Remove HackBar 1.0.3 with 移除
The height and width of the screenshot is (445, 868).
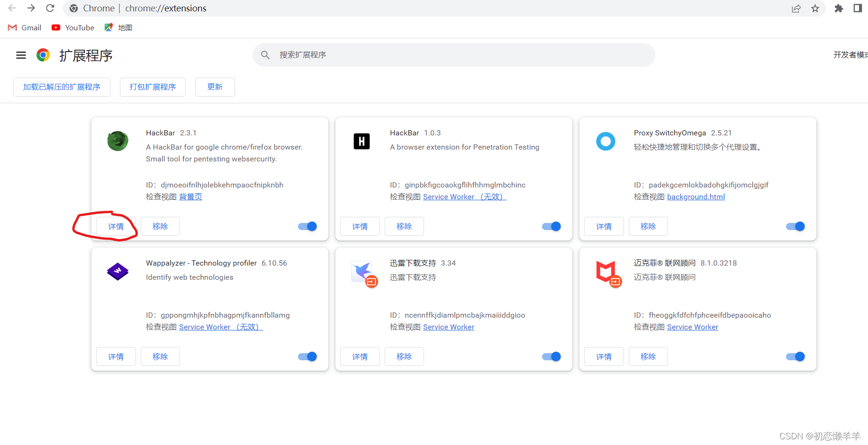pos(404,226)
